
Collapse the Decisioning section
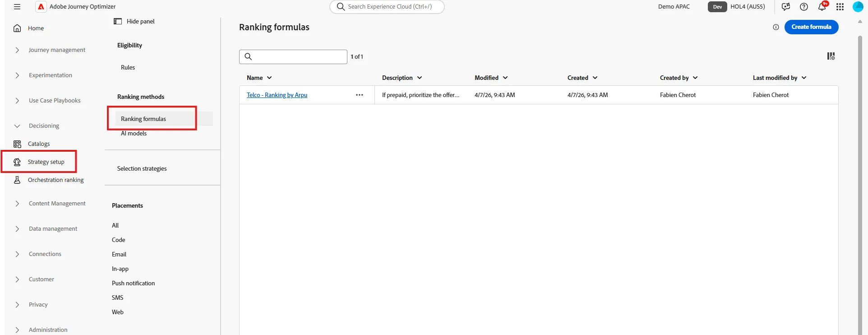click(17, 126)
